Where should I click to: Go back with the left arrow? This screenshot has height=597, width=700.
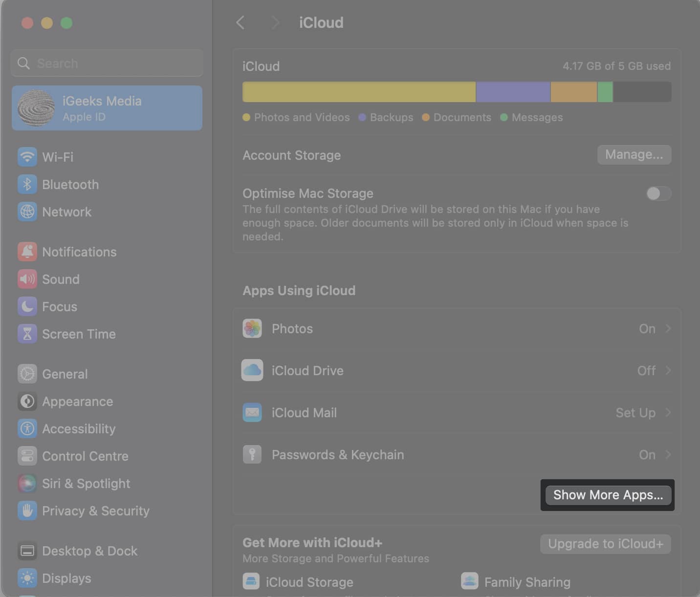point(240,22)
